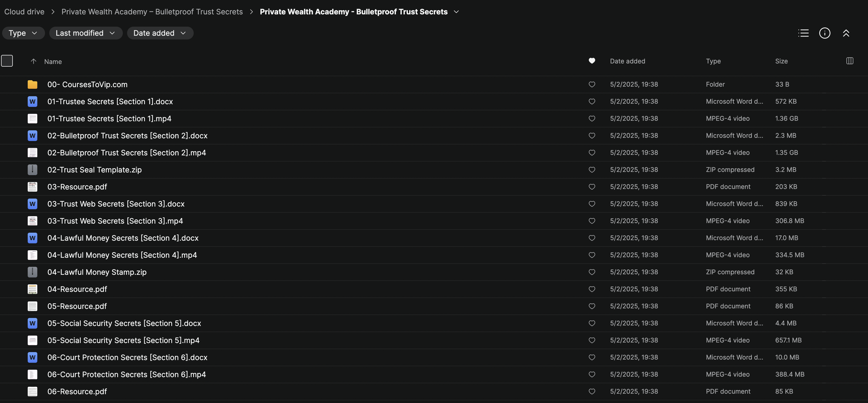
Task: Sort by Name column header
Action: click(53, 61)
